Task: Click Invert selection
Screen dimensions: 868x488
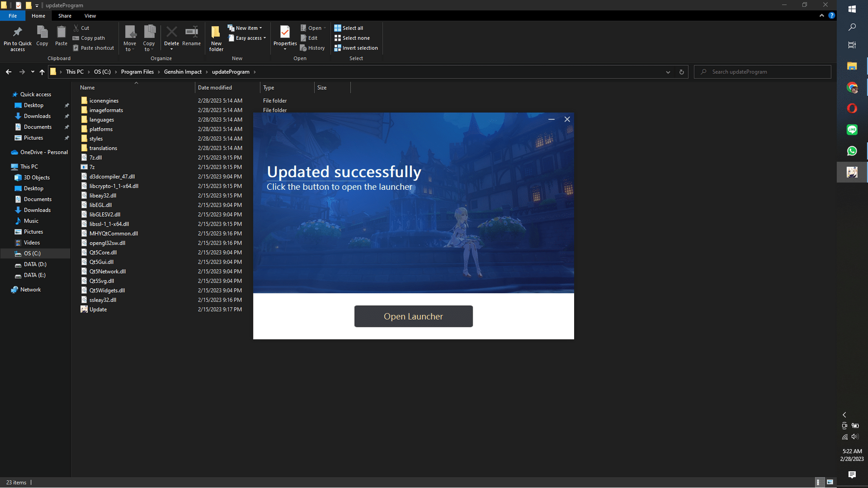Action: point(356,48)
